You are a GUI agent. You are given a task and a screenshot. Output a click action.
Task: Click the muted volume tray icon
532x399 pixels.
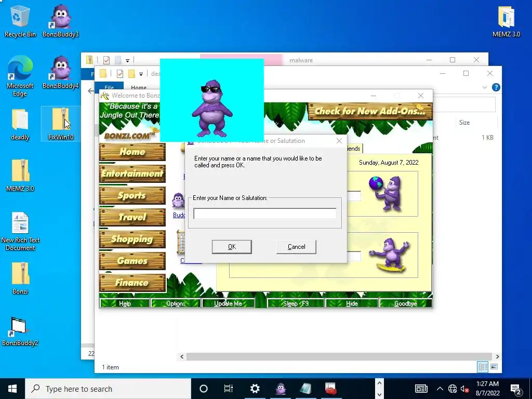464,389
